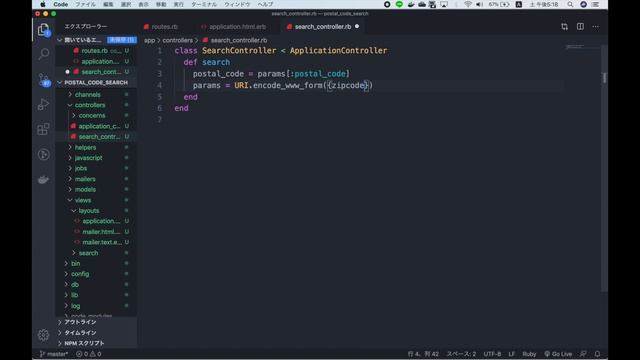
Task: Open the ヘルプ menu
Action: click(265, 4)
